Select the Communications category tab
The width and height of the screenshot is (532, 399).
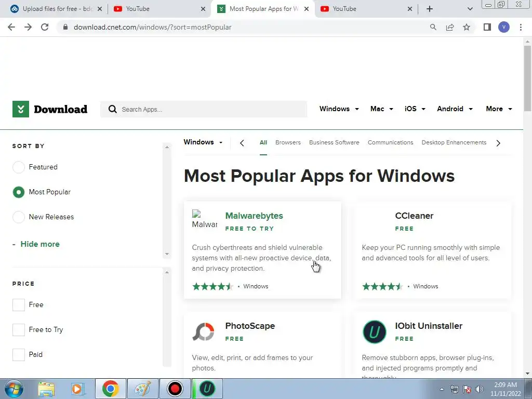[391, 142]
